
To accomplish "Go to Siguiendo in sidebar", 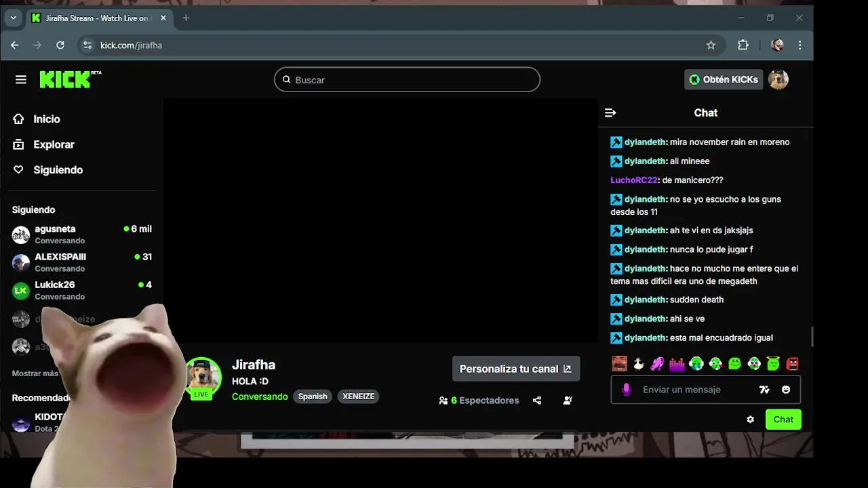I will [58, 169].
